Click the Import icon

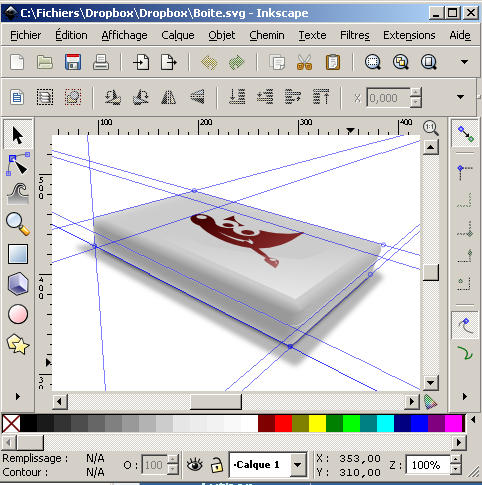(141, 62)
